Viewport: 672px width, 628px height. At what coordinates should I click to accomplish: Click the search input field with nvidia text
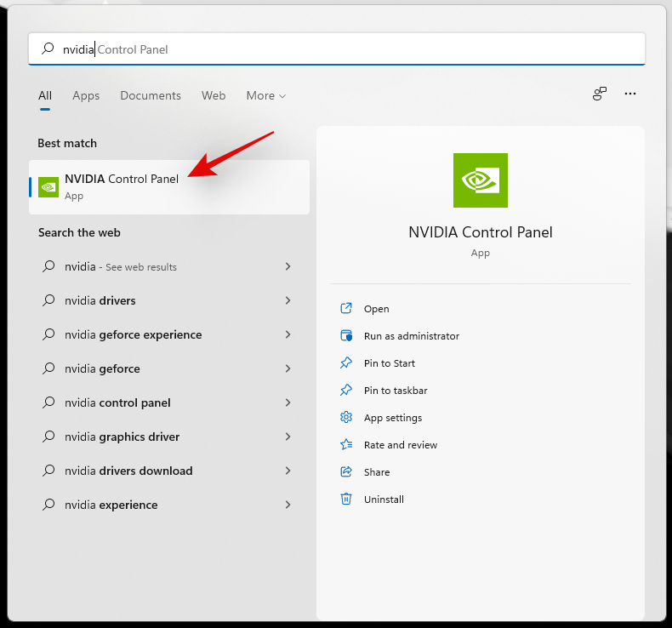[x=337, y=49]
